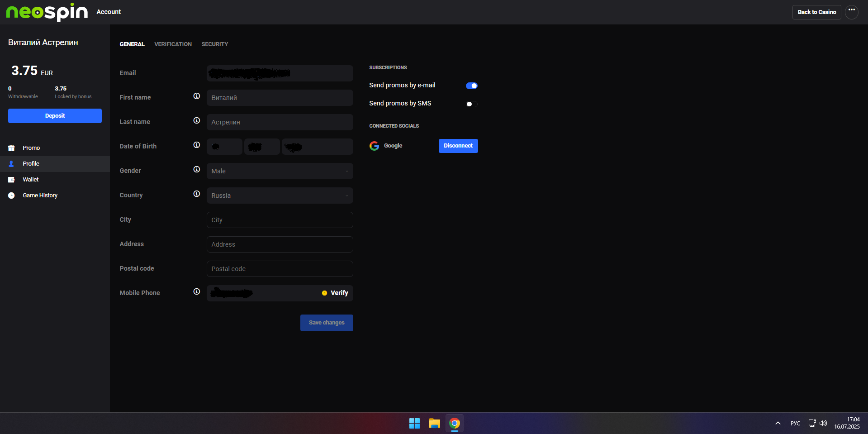Click the Game History clock icon
This screenshot has width=868, height=434.
click(x=11, y=196)
